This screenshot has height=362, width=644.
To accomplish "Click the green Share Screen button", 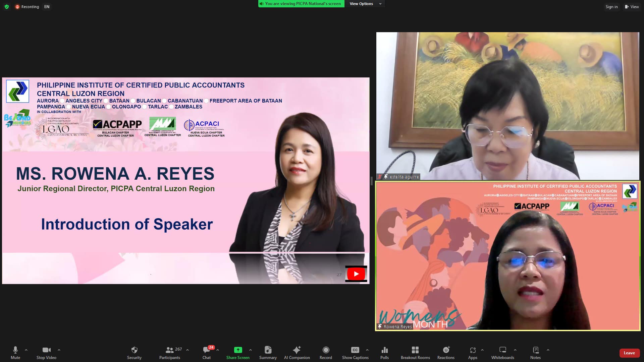I will 238,353.
